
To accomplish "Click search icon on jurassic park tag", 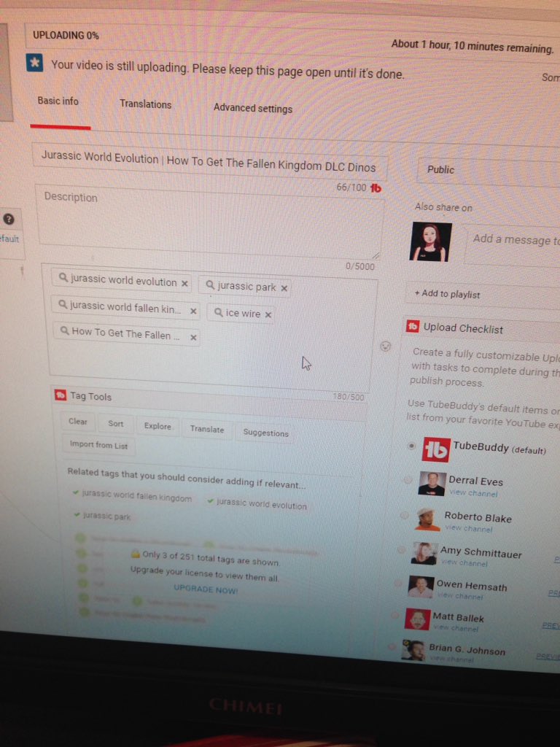I will (210, 285).
